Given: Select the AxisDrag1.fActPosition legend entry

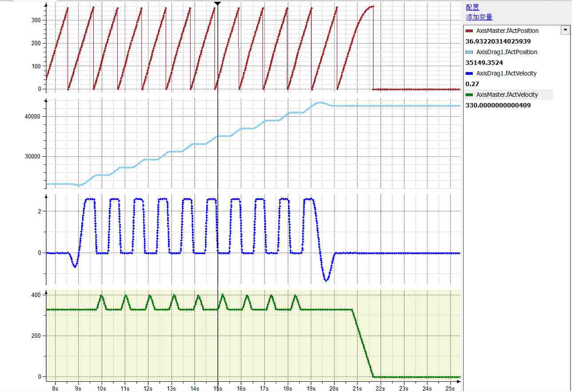Looking at the screenshot, I should pyautogui.click(x=506, y=52).
